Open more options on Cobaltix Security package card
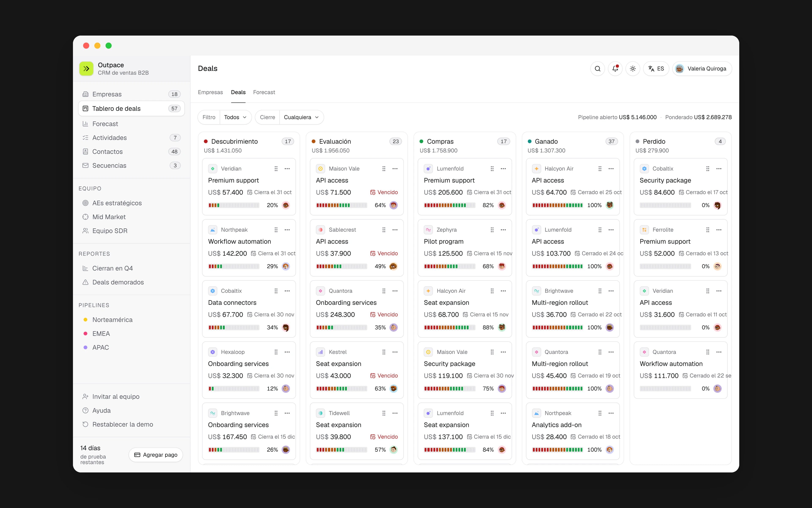 [x=719, y=169]
